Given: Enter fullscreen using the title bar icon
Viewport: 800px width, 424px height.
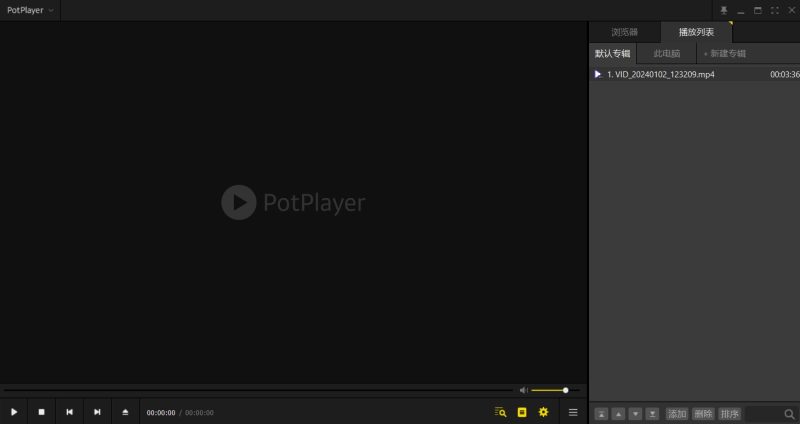Looking at the screenshot, I should point(774,10).
